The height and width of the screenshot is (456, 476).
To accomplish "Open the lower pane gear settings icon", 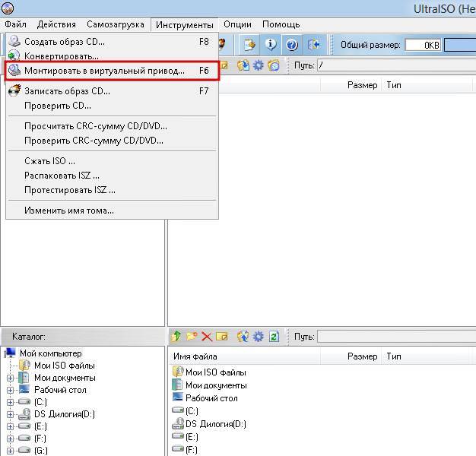I will [x=259, y=337].
